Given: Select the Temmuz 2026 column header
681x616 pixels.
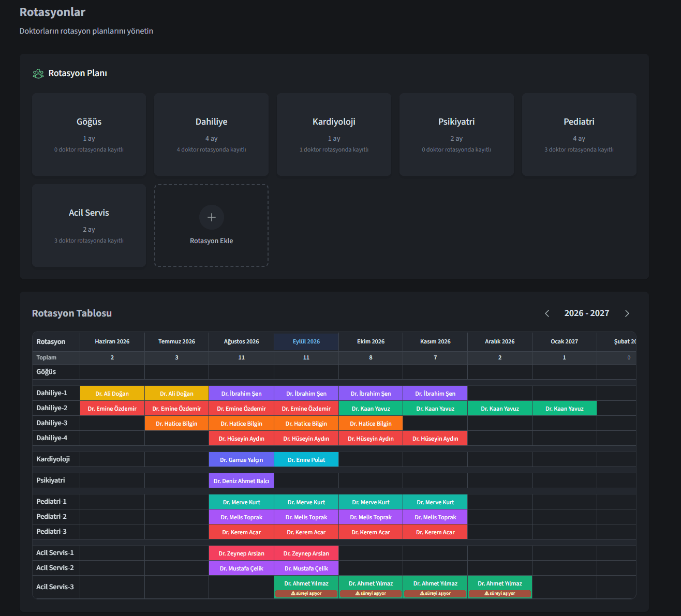Looking at the screenshot, I should (176, 341).
